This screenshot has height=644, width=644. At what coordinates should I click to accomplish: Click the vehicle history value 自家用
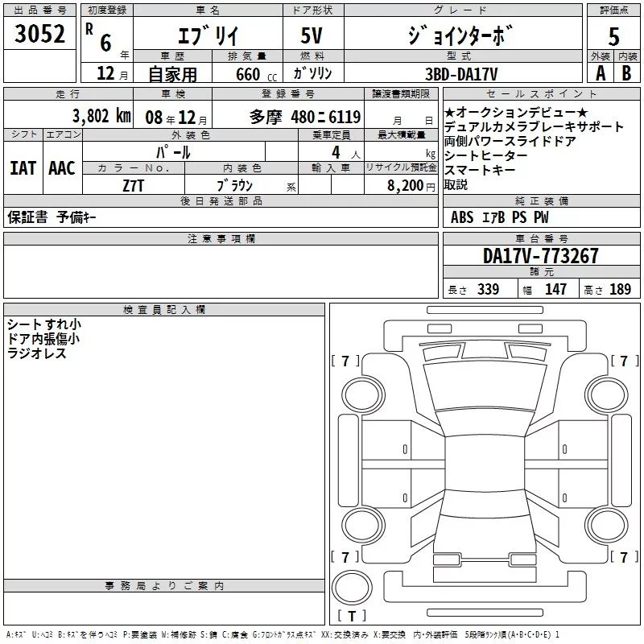point(172,74)
